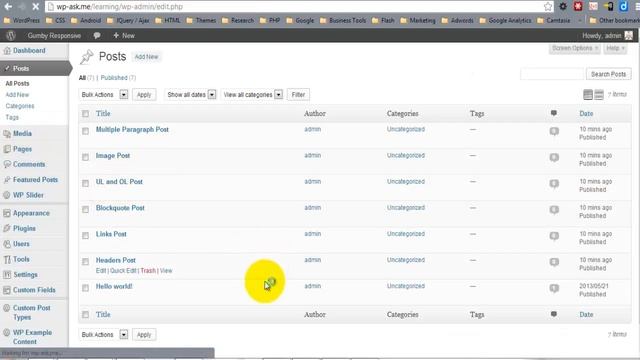The width and height of the screenshot is (640, 360).
Task: Open comments bubble for Headers Post
Action: click(554, 262)
